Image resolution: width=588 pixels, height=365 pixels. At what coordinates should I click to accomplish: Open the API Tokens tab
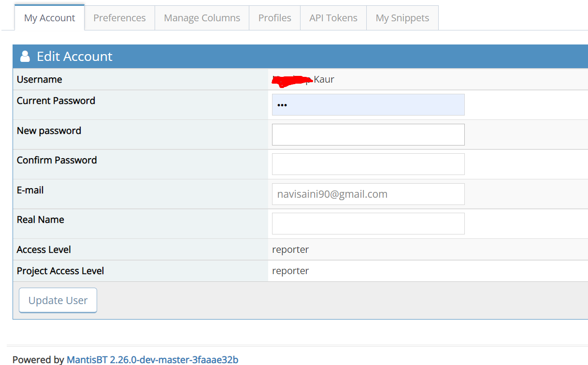[x=333, y=18]
